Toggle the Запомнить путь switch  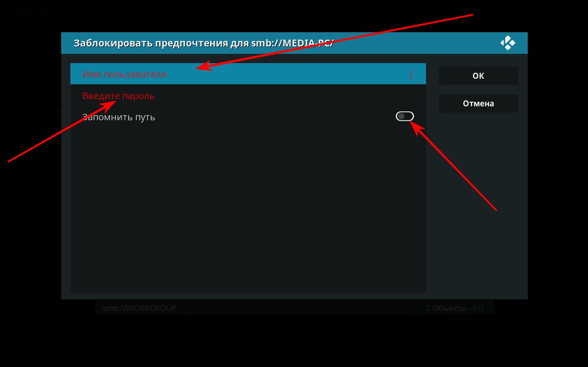pos(405,117)
